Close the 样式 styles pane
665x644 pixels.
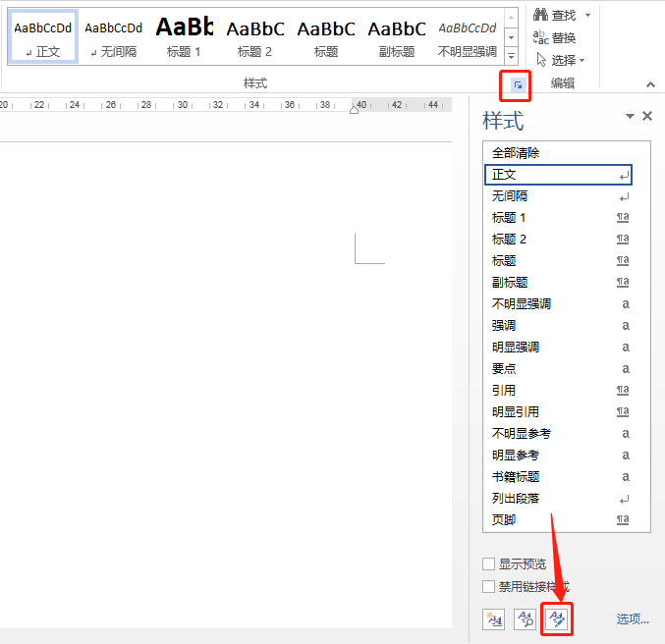(647, 116)
